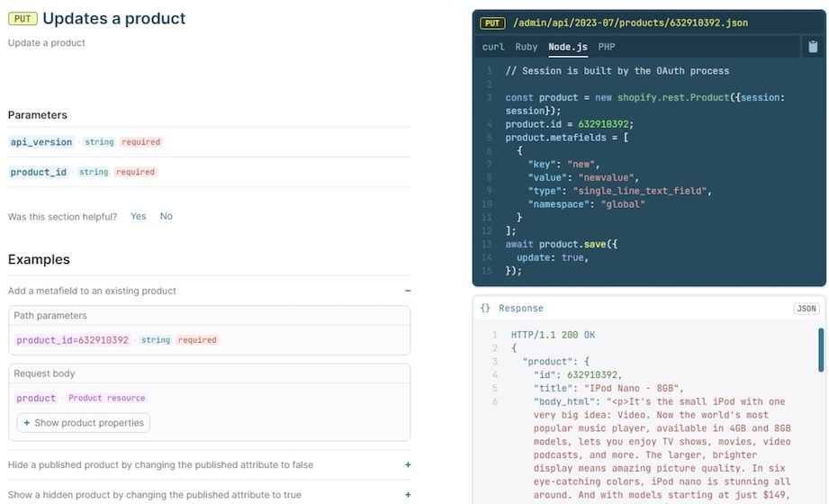Click the HTTP/1.1 200 OK response line
The image size is (829, 504).
point(553,335)
